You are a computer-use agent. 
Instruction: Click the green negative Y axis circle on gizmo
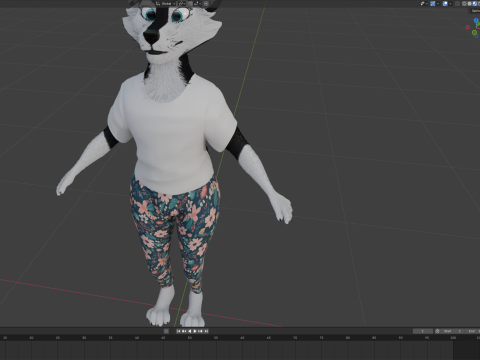474,32
